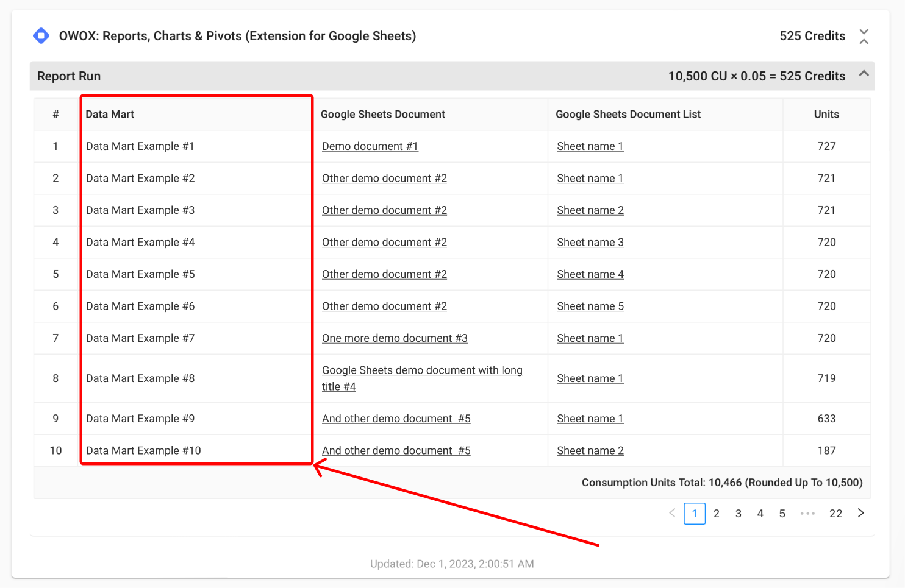Open Sheet name 1 link in row 9

(590, 419)
